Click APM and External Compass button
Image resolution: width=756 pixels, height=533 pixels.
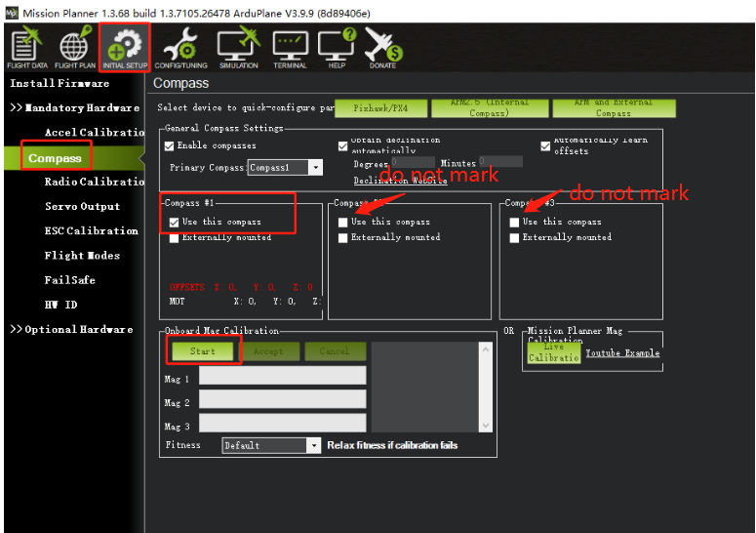(x=614, y=108)
